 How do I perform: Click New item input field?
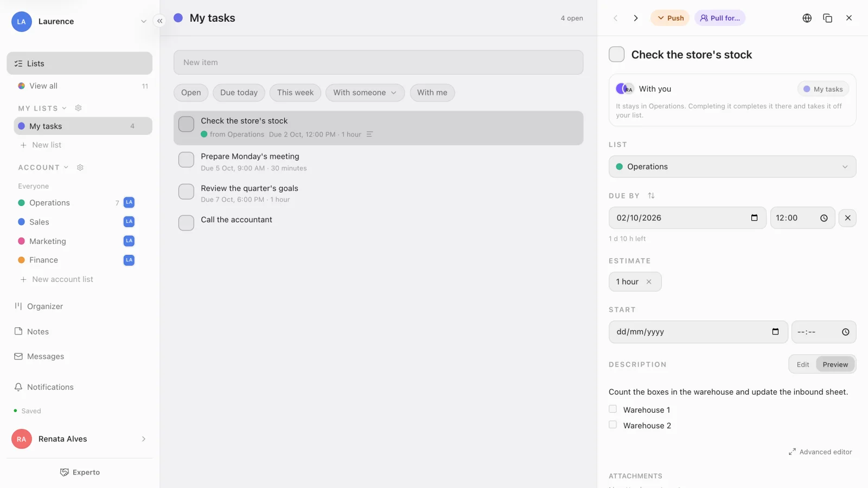click(x=379, y=62)
